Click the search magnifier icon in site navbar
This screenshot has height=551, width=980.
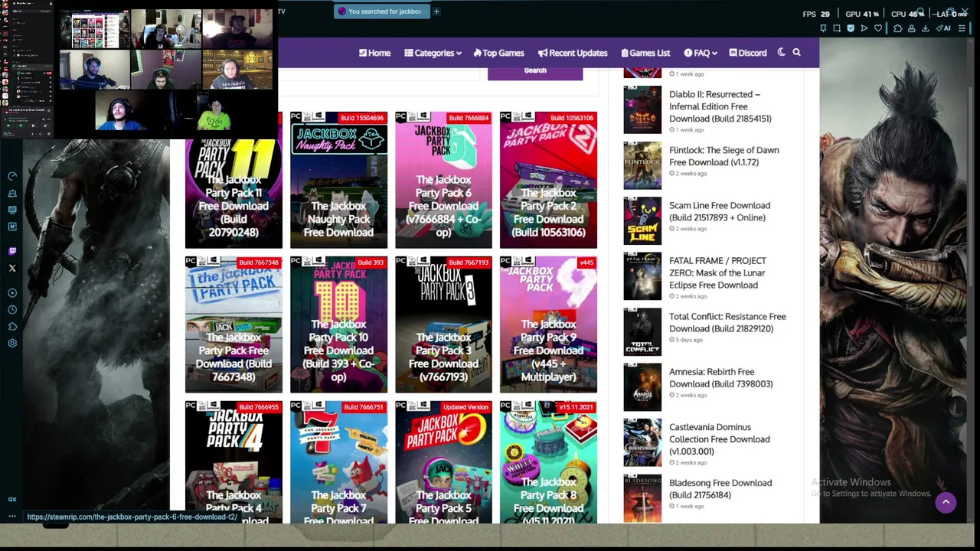(x=796, y=52)
